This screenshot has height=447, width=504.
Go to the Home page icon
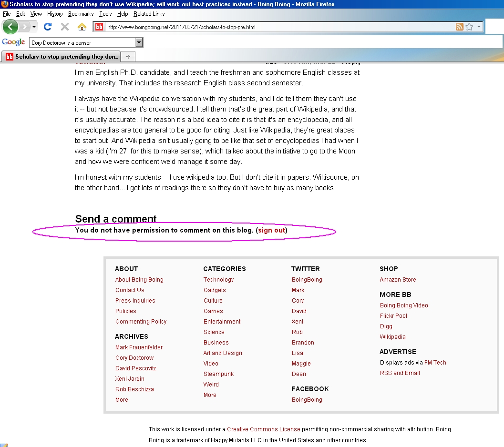(82, 27)
